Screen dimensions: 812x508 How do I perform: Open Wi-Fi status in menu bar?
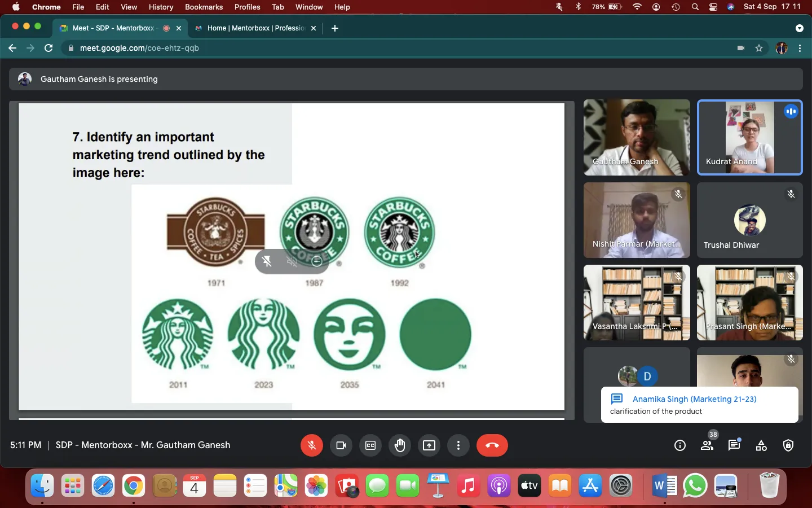(637, 7)
